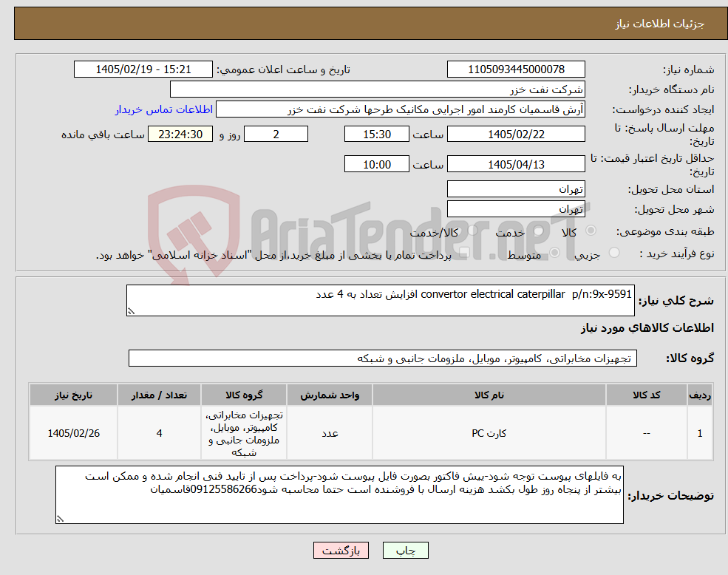Click the resize handle of description textbox
This screenshot has height=575, width=728.
point(131,312)
